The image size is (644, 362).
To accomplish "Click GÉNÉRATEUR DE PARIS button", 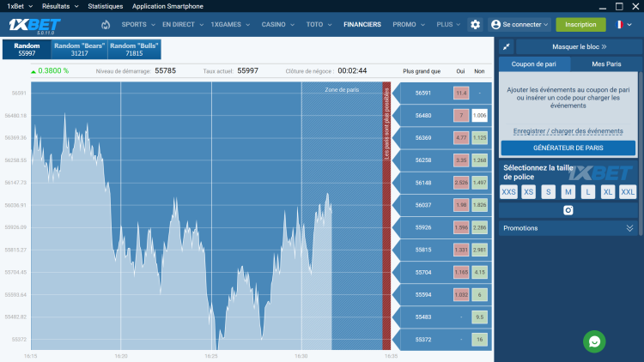I will point(568,148).
